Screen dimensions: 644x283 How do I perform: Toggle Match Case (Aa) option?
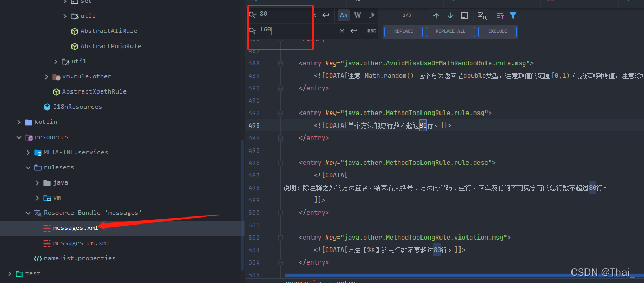[x=344, y=15]
